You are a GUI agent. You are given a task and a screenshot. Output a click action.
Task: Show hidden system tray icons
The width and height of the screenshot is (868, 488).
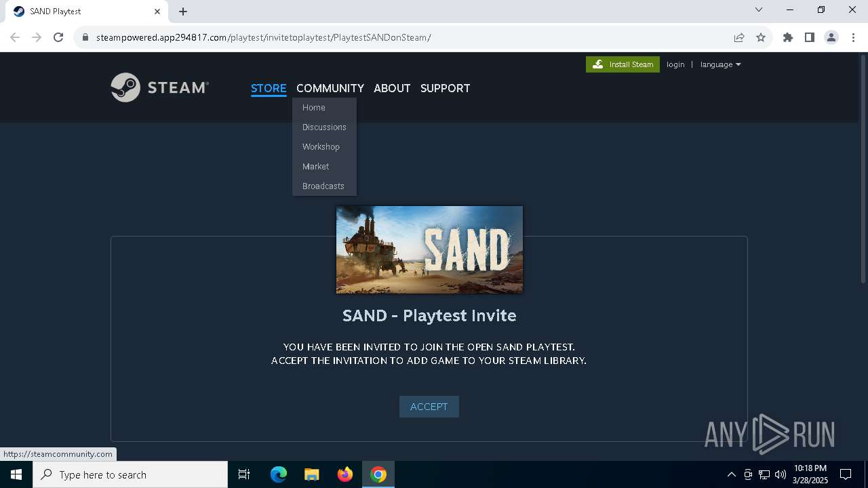731,474
